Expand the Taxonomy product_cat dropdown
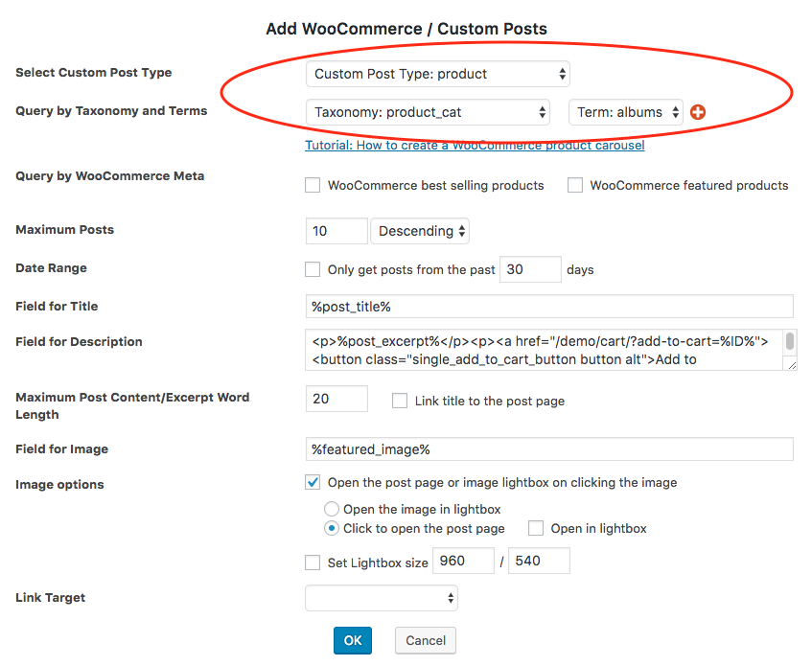 pyautogui.click(x=428, y=112)
